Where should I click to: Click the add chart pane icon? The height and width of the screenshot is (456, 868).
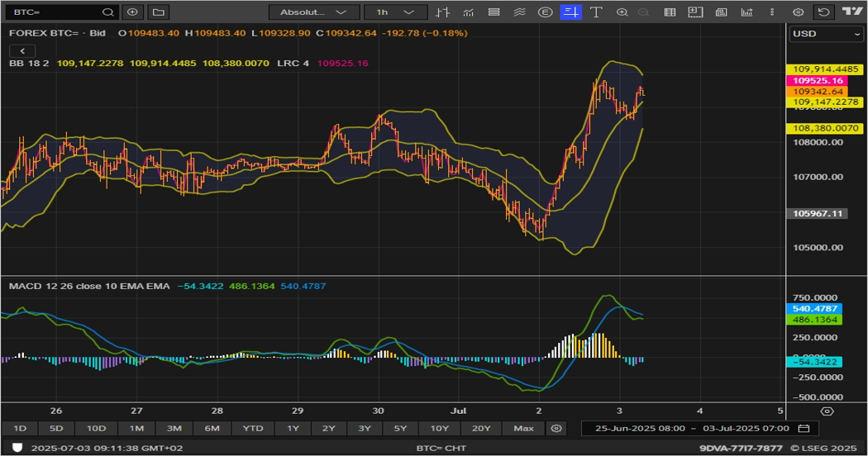(695, 12)
